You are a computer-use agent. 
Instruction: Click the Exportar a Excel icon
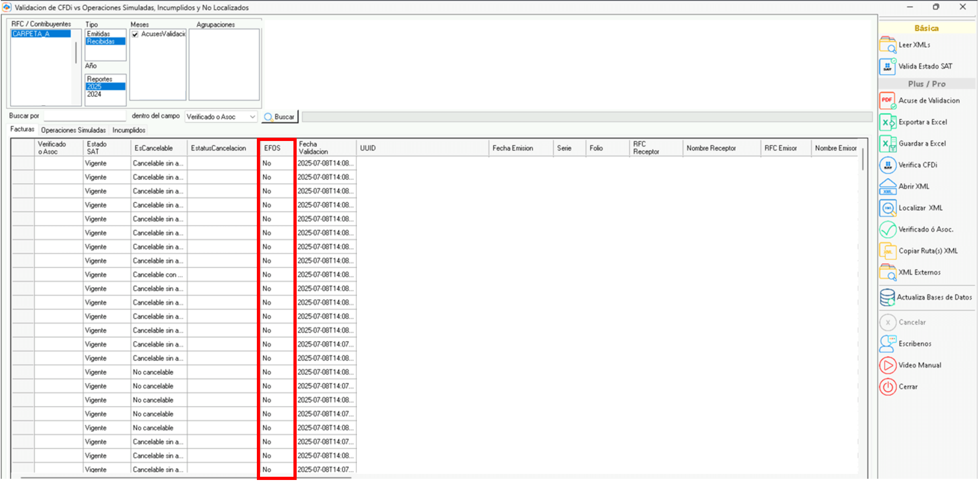tap(887, 122)
